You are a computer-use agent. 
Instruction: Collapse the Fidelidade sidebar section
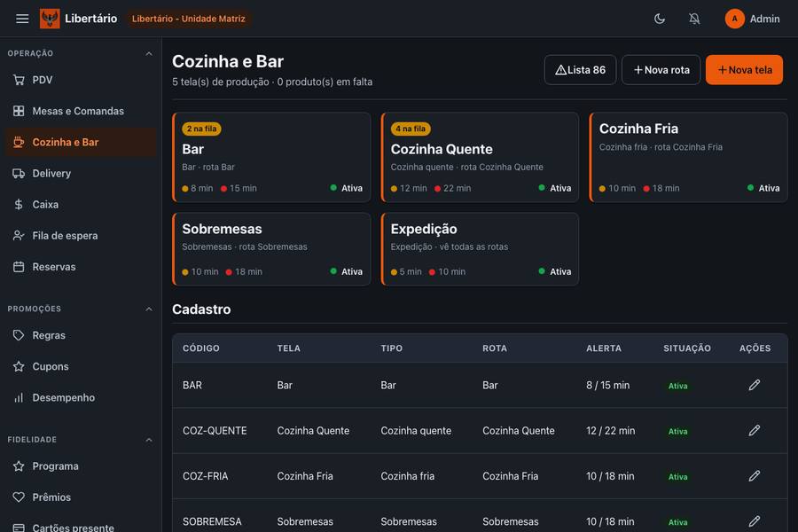click(149, 440)
